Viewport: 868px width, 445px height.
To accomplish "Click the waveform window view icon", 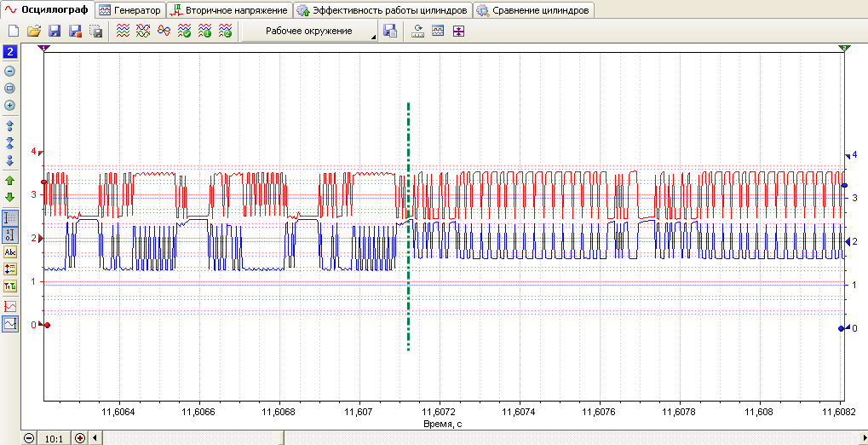I will coord(438,31).
